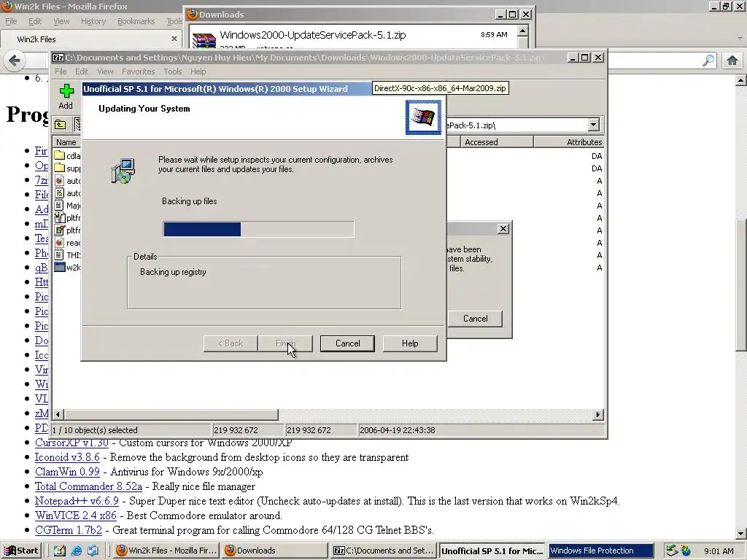Click the 7-Zip horizontal scrollbar thumb
The width and height of the screenshot is (747, 560).
(171, 415)
